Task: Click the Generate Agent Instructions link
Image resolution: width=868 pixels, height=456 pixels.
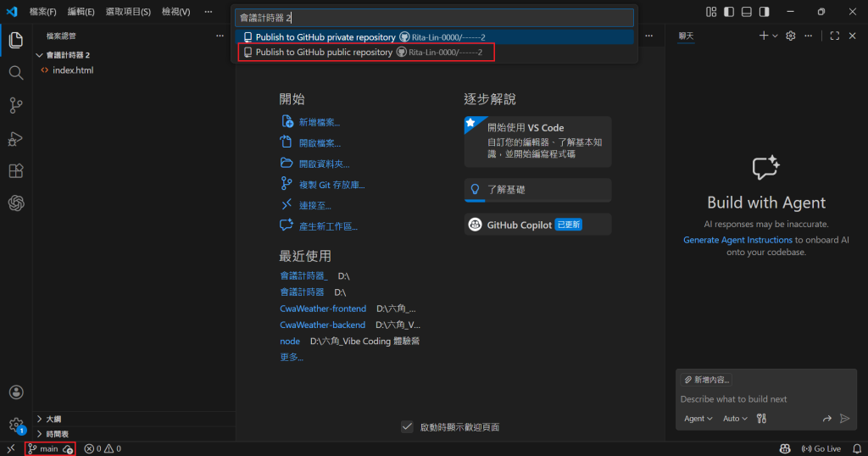Action: 737,240
